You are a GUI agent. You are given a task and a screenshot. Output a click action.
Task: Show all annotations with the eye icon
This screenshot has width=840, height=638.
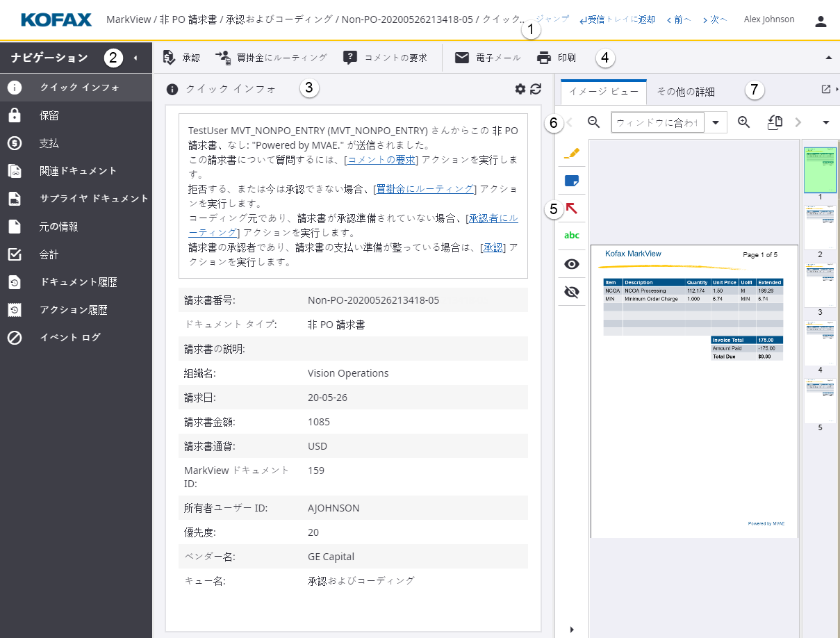pyautogui.click(x=571, y=263)
